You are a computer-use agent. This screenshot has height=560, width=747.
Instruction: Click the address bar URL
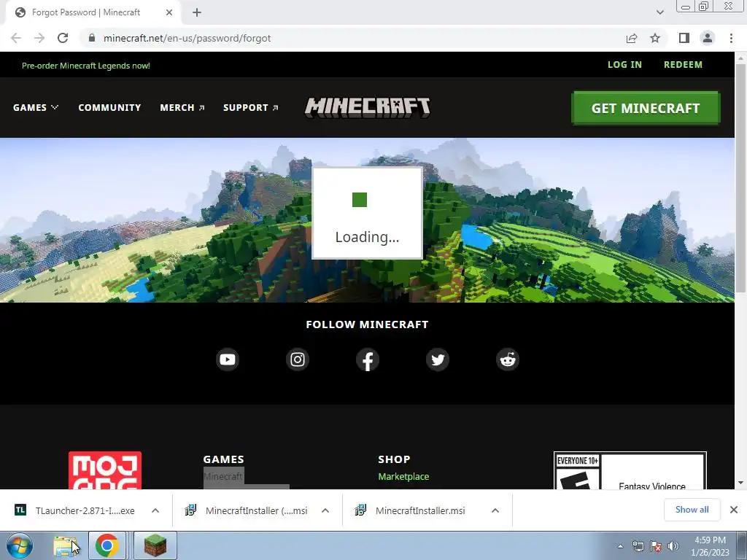(x=187, y=38)
